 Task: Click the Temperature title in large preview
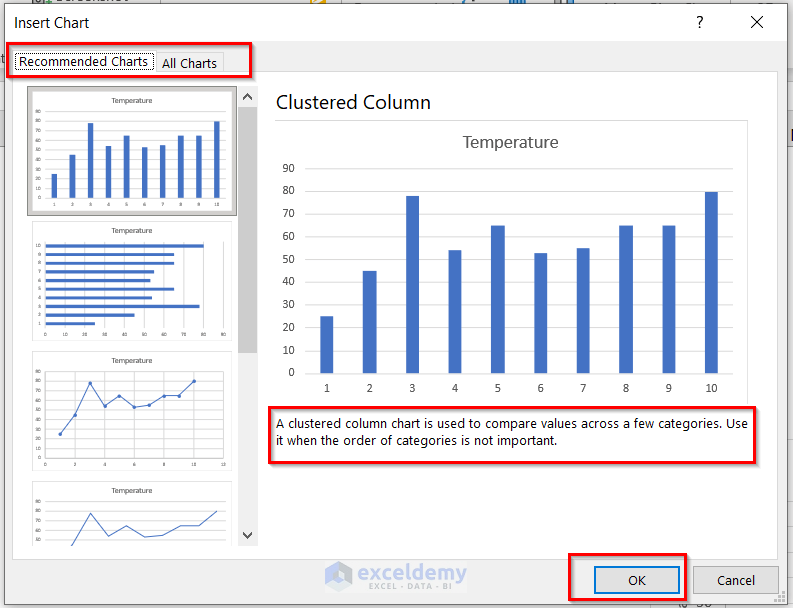[510, 143]
